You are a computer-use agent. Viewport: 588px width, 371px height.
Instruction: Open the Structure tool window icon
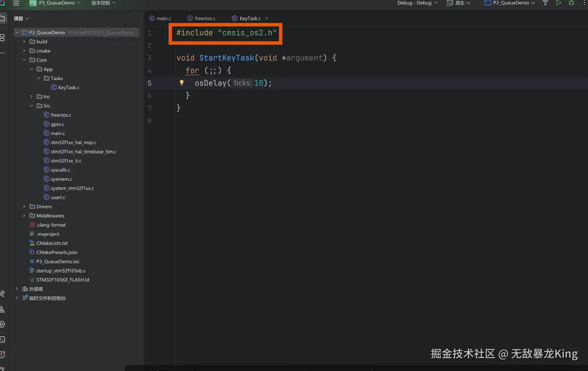tap(2, 38)
